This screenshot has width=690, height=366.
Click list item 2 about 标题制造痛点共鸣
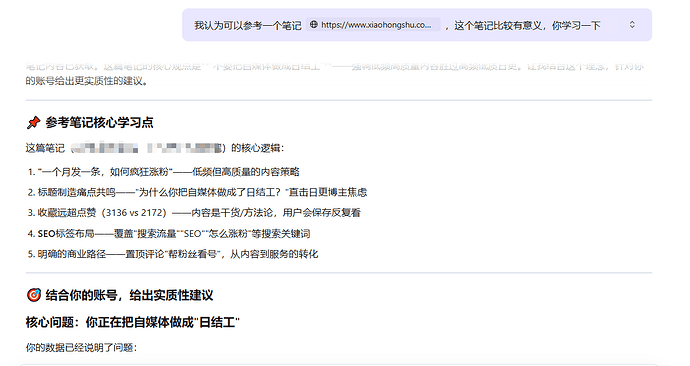click(197, 192)
